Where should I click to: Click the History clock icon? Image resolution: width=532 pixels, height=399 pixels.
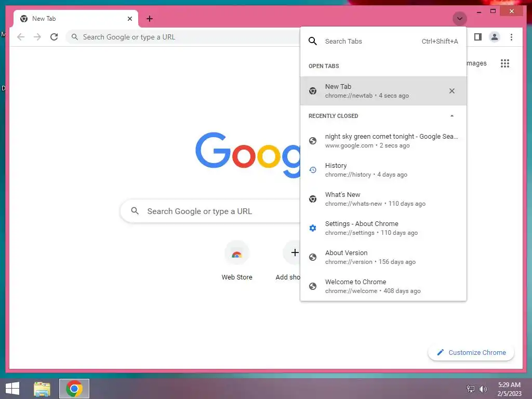point(312,170)
